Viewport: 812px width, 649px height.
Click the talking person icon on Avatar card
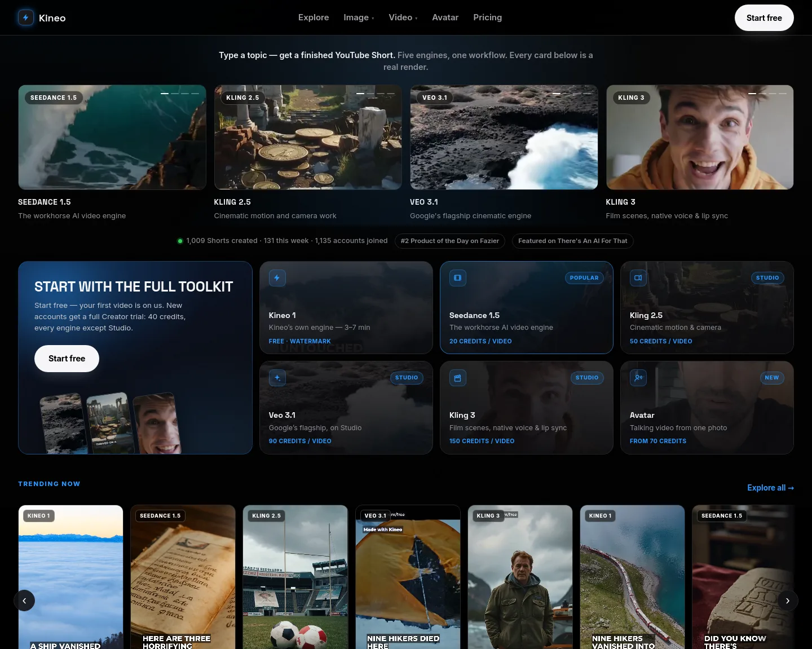pyautogui.click(x=638, y=378)
